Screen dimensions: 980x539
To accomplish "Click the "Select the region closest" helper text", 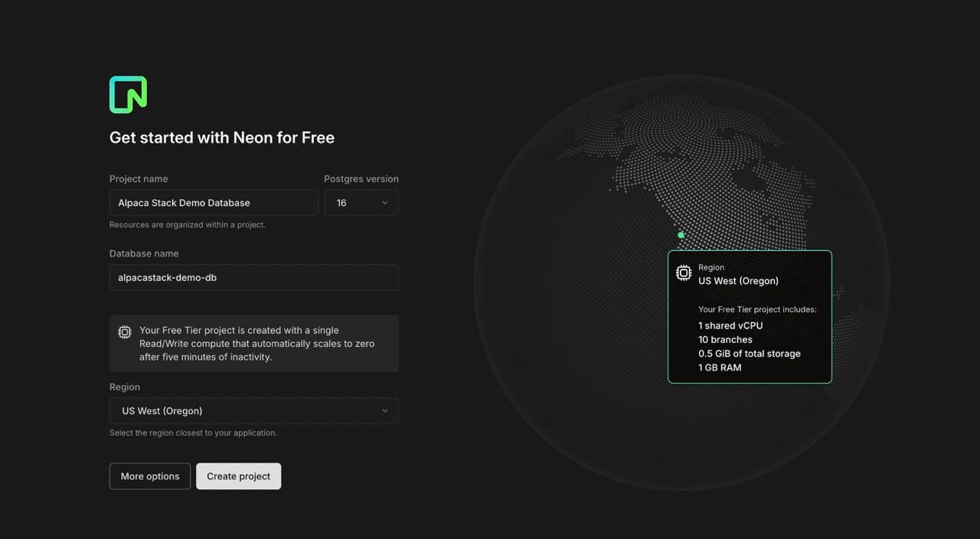I will [193, 433].
